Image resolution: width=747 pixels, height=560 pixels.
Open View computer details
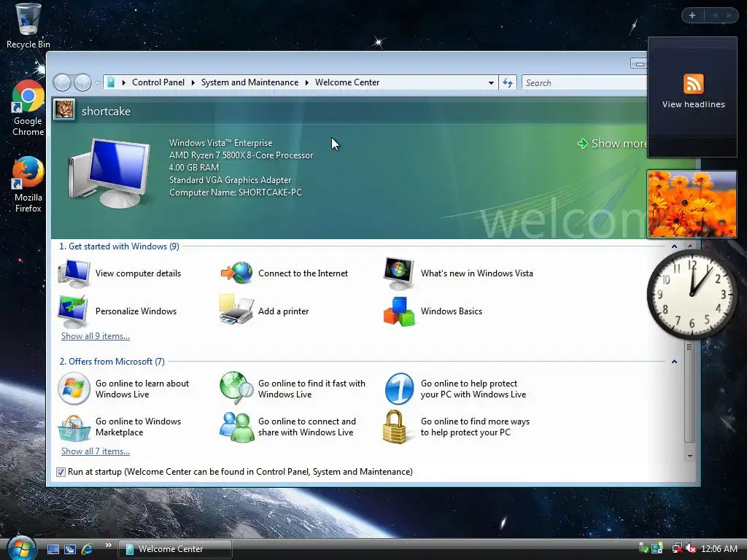click(120, 273)
